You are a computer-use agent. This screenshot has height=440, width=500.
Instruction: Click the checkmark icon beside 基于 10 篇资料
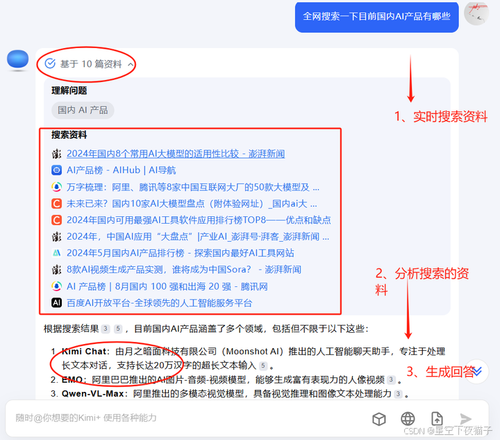(50, 63)
